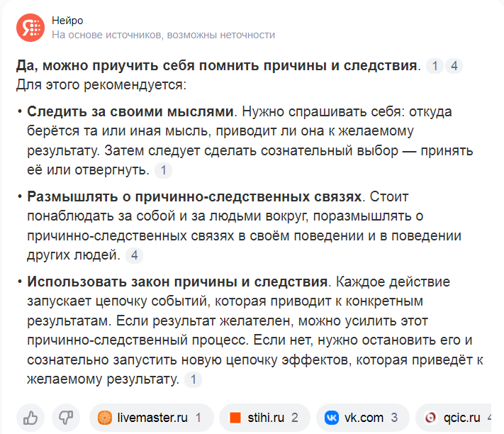Click the Yandex Neuro logo avatar
Screen dimensions: 504x434
(x=30, y=28)
